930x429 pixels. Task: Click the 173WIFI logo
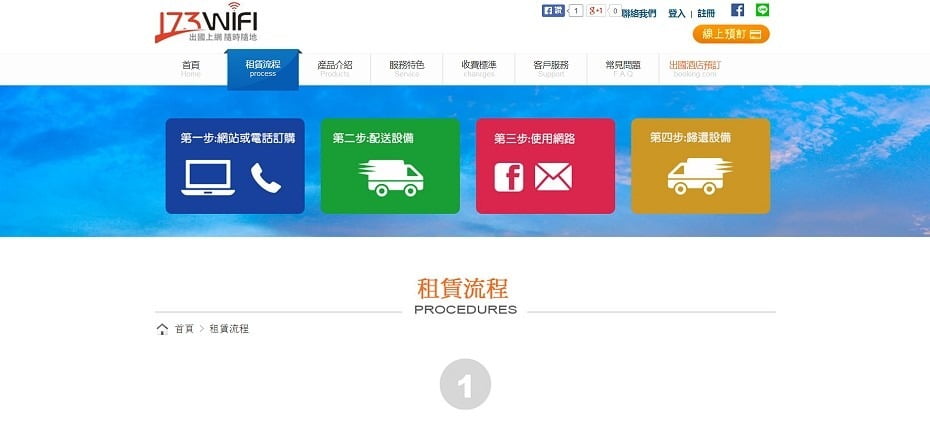[x=205, y=24]
